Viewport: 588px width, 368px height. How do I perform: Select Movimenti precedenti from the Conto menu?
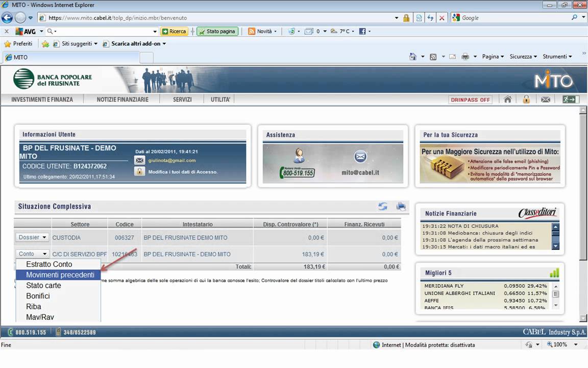tap(58, 275)
